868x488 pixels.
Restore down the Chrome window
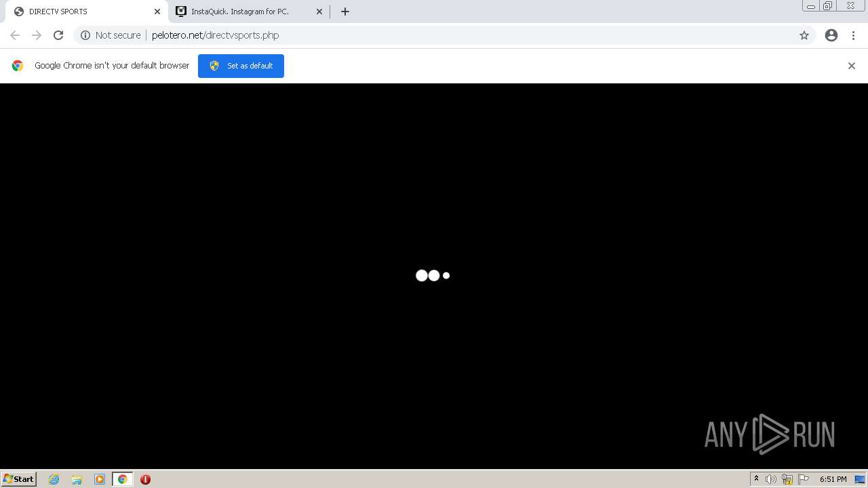[x=828, y=6]
